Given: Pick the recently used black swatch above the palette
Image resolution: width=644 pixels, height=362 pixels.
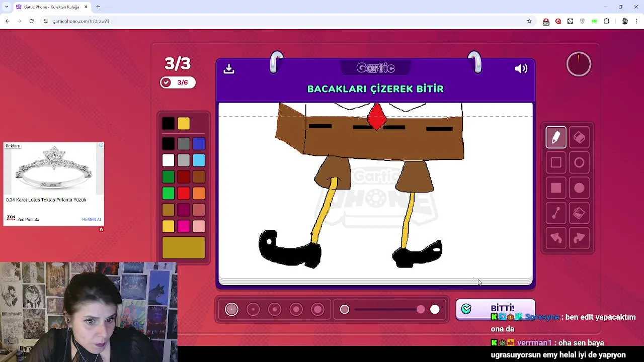Looking at the screenshot, I should 169,124.
